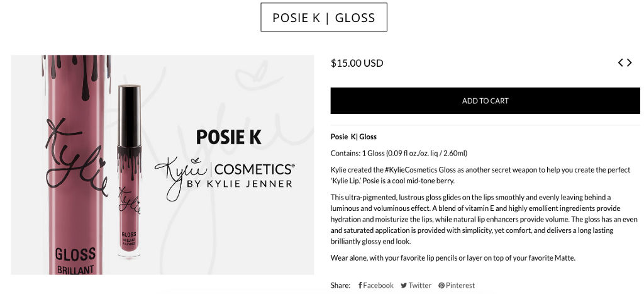644x294 pixels.
Task: Click the Pinterest logo share icon
Action: [x=441, y=285]
